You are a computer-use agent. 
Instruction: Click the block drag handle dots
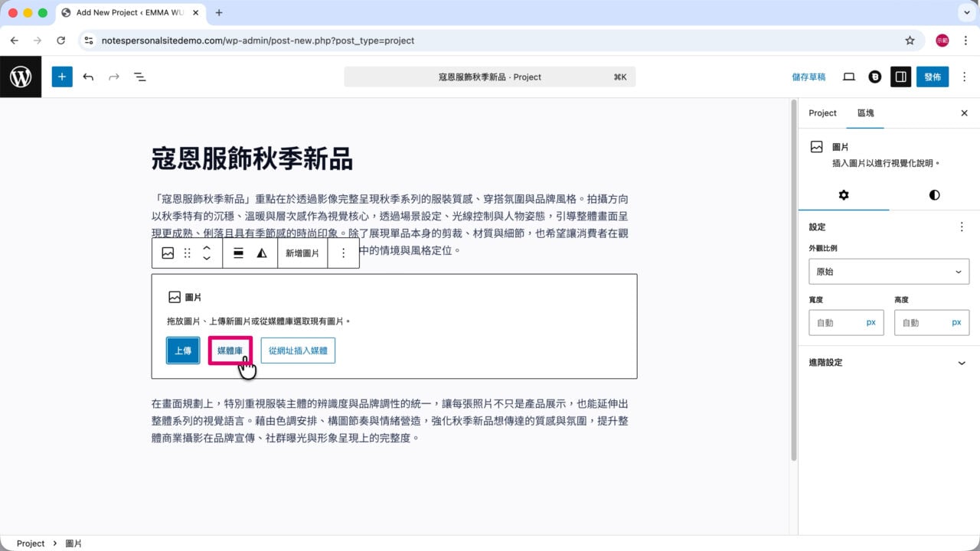[x=188, y=253]
